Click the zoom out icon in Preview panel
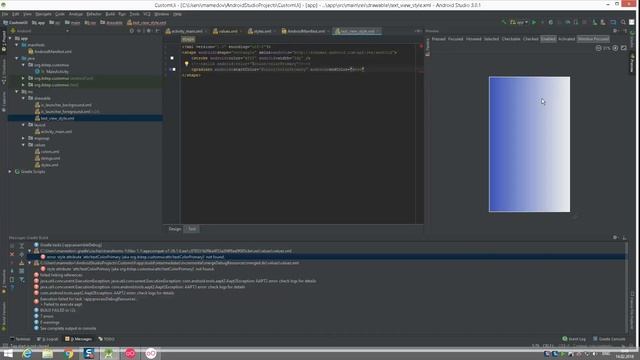Screen dimensions: 640x360 [x=598, y=48]
